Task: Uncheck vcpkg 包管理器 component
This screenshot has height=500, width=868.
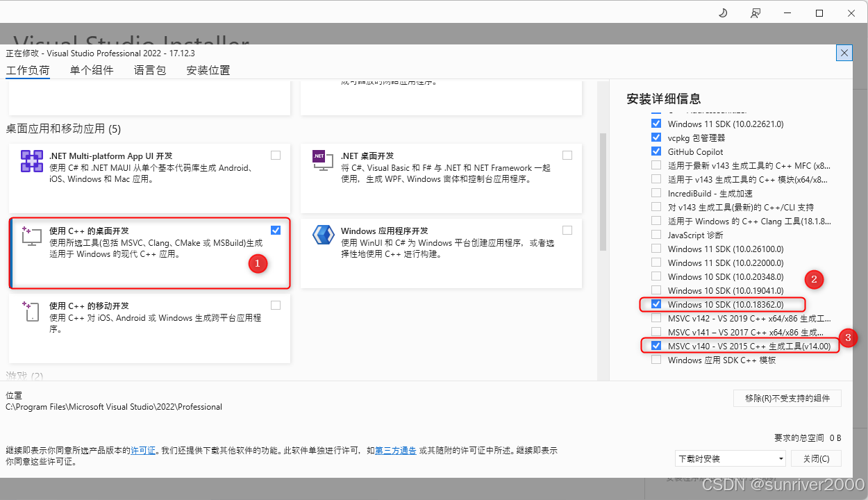Action: (656, 137)
